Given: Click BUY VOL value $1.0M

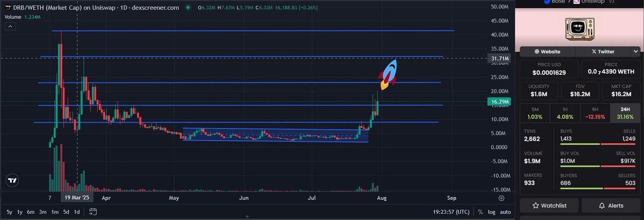Looking at the screenshot, I should click(568, 161).
